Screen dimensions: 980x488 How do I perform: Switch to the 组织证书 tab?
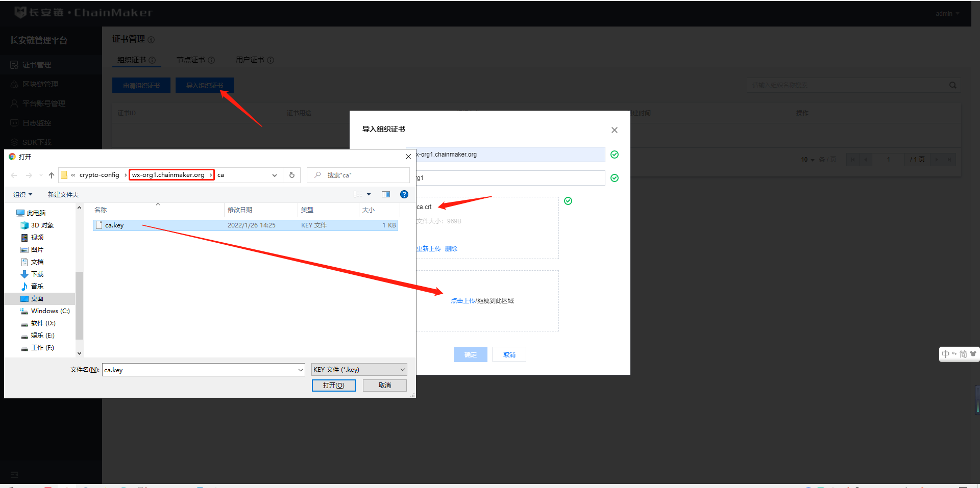point(132,60)
